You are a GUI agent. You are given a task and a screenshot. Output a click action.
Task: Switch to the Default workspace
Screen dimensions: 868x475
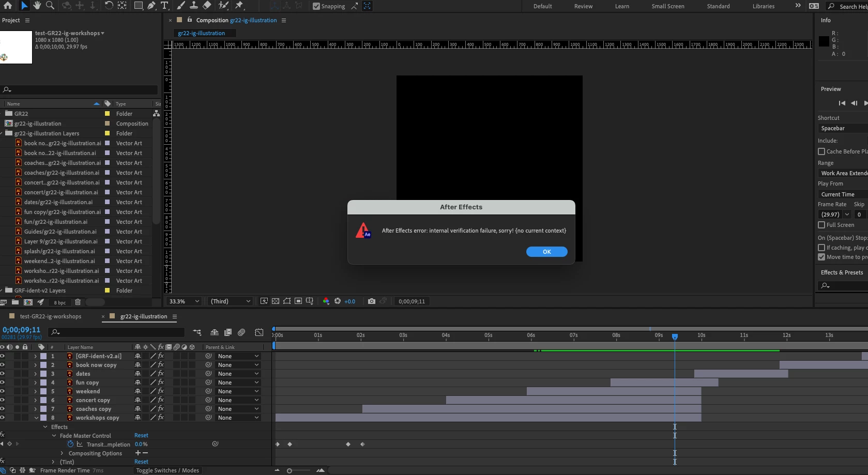tap(543, 6)
